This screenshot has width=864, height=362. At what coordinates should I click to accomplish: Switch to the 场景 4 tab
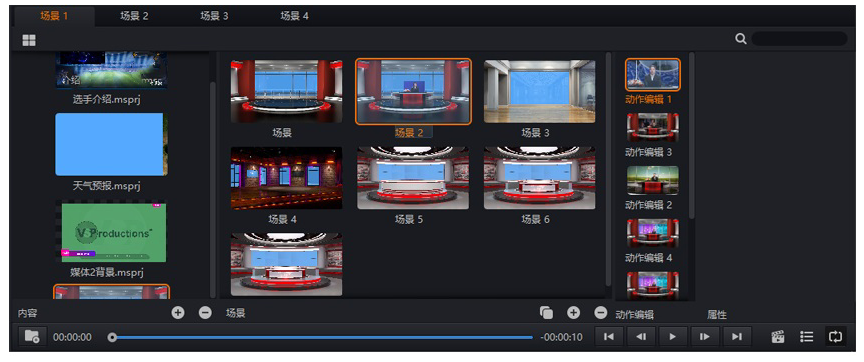point(294,16)
